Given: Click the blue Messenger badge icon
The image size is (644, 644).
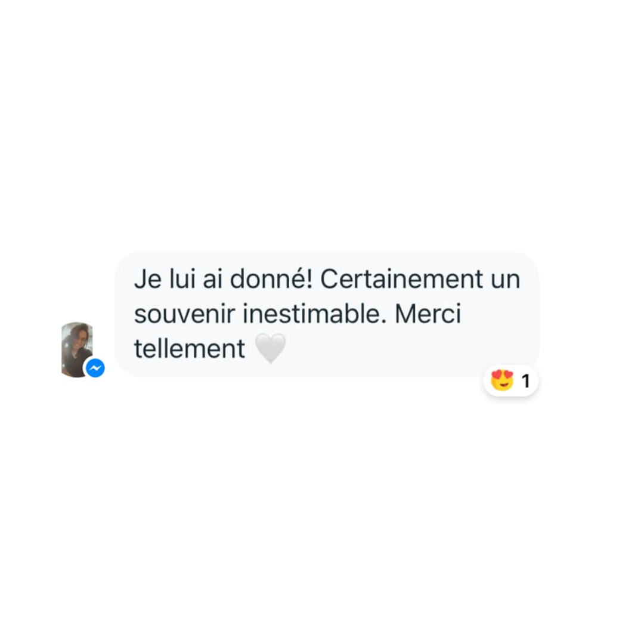Looking at the screenshot, I should tap(95, 367).
